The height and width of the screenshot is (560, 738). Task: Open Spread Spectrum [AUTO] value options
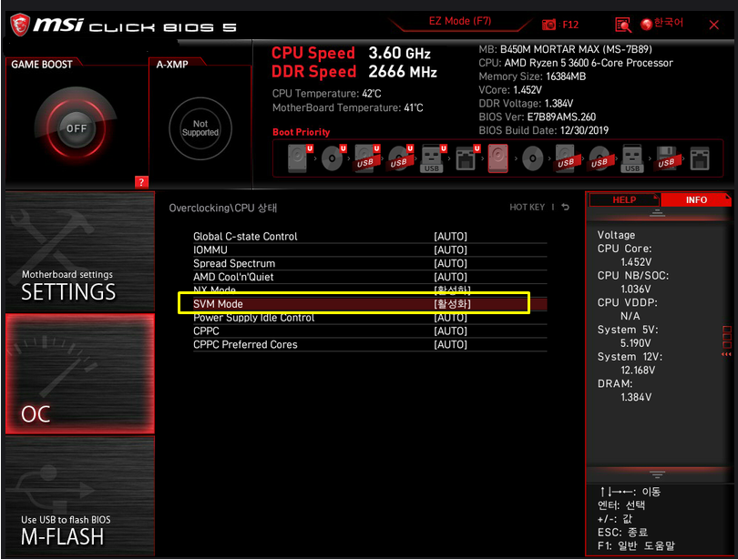click(x=450, y=263)
